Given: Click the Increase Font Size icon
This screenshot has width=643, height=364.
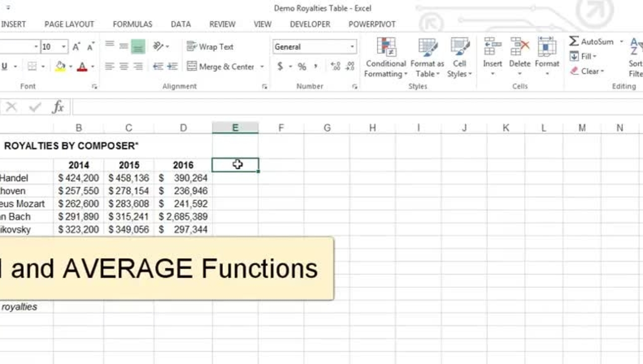Looking at the screenshot, I should pyautogui.click(x=77, y=47).
